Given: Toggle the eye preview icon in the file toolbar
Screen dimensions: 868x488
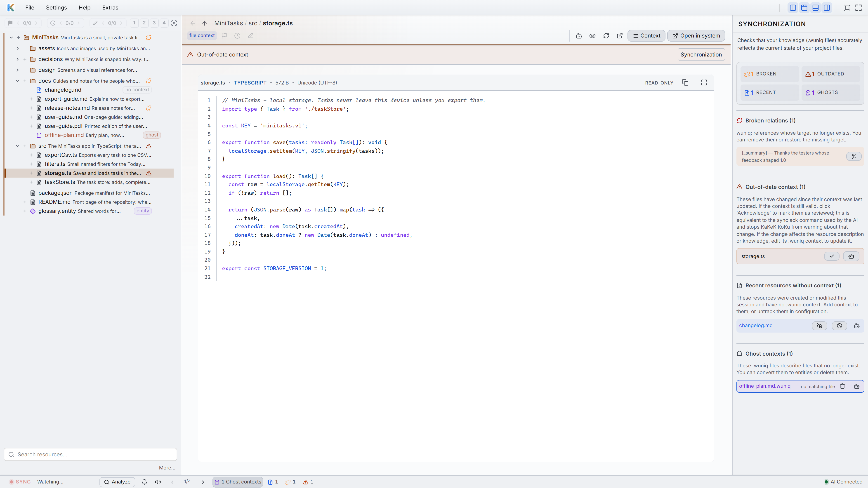Looking at the screenshot, I should point(592,36).
